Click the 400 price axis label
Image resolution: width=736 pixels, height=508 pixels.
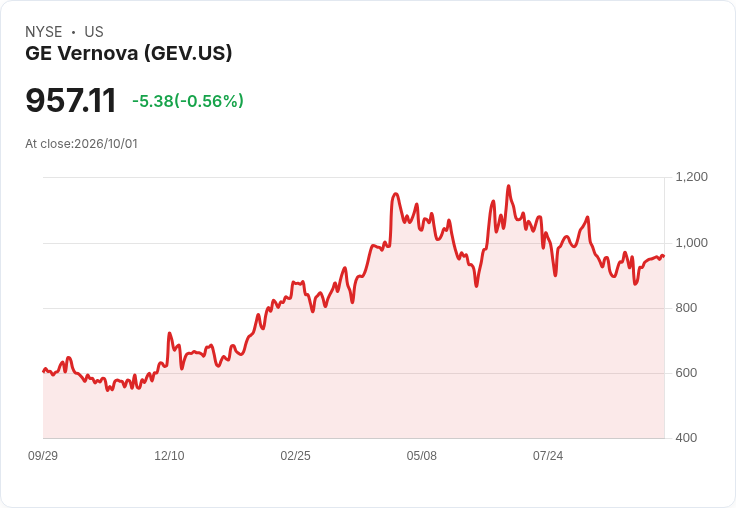tap(686, 438)
